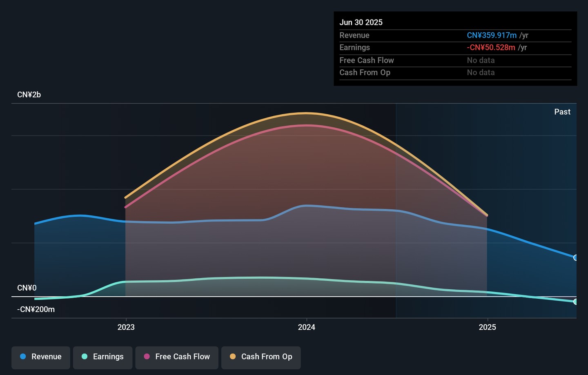588x375 pixels.
Task: Click the -CN¥200m y-axis label
Action: 36,309
